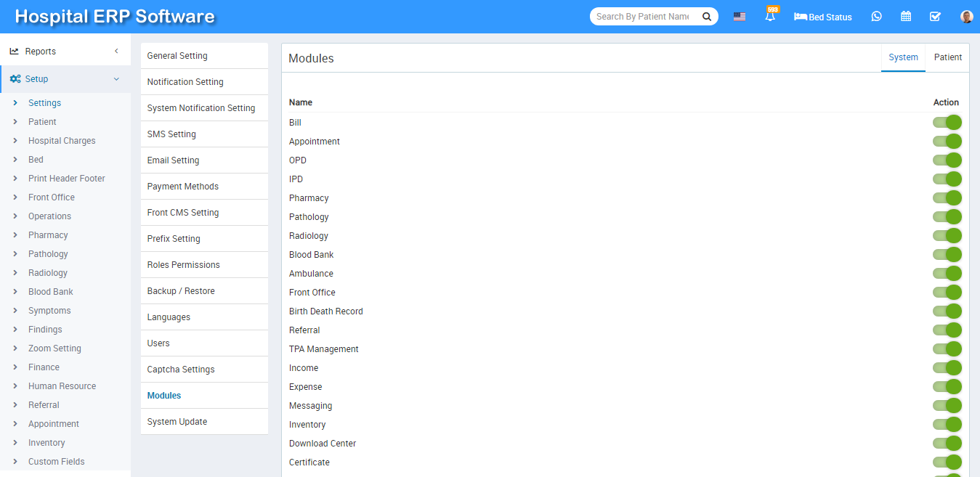
Task: Select the System tab
Action: click(903, 57)
